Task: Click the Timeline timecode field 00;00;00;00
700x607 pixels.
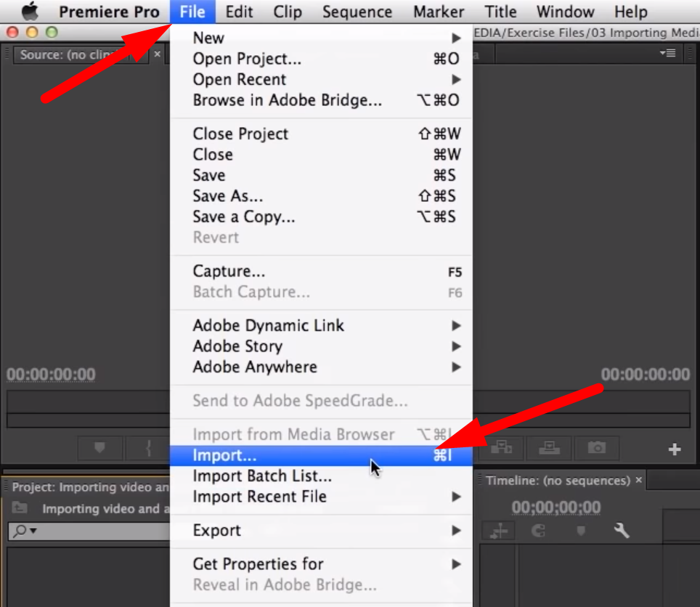Action: tap(555, 508)
